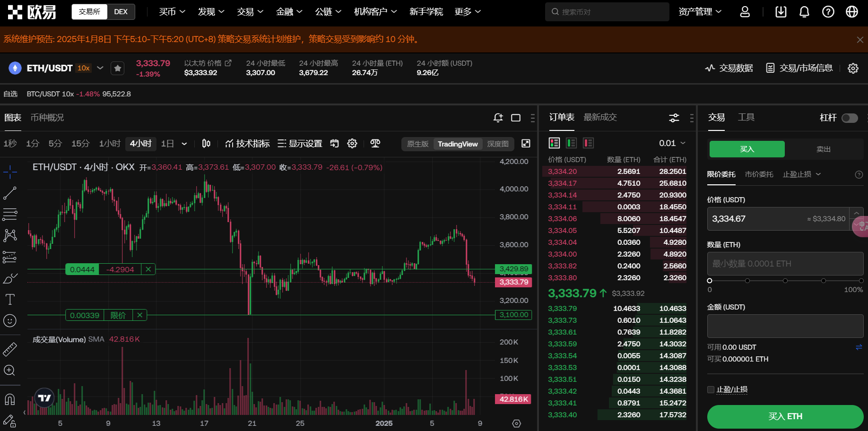Enable the 止盈/止损 checkbox

711,389
